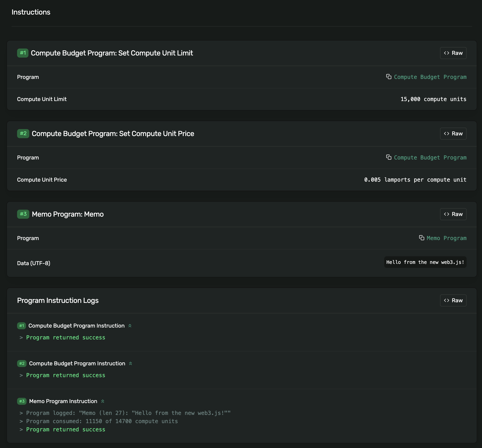Viewport: 482px width, 448px height.
Task: Toggle Raw view for Memo Program instruction
Action: coord(453,214)
